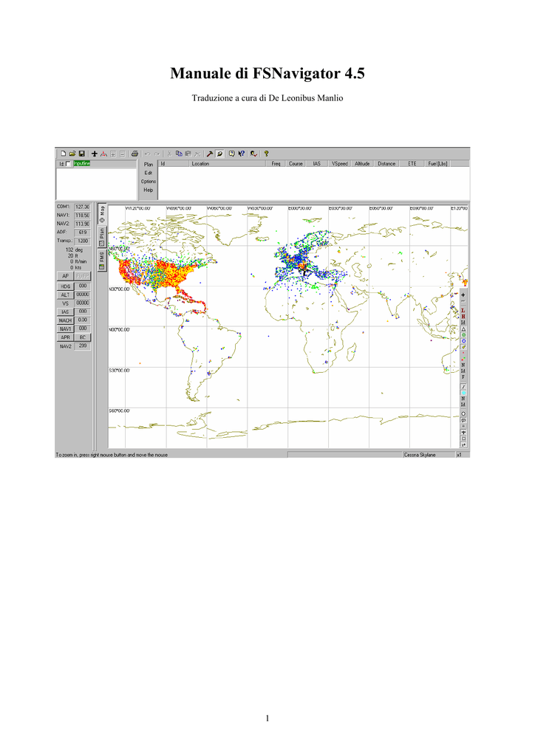Click the BC button
The image size is (535, 756).
(x=83, y=337)
